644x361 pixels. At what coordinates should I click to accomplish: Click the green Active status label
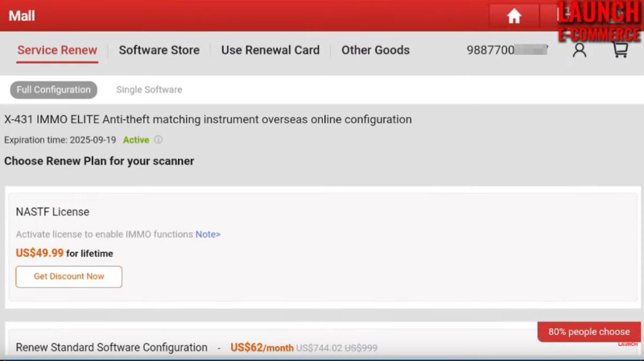pyautogui.click(x=136, y=139)
